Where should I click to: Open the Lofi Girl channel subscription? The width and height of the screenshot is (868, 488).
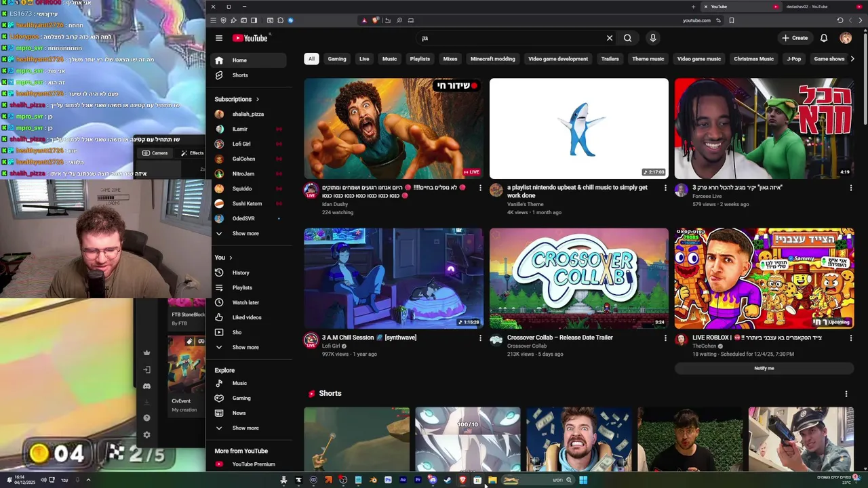249,144
